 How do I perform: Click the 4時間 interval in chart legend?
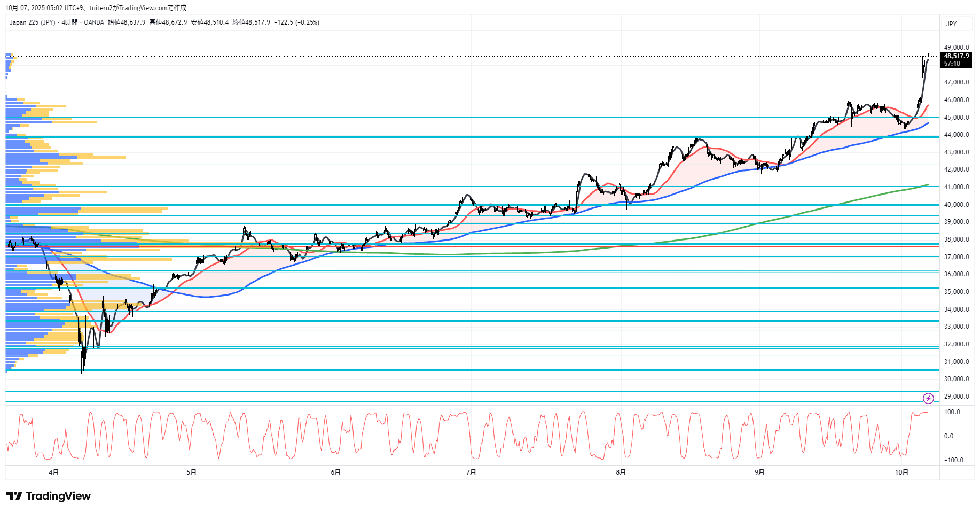69,22
